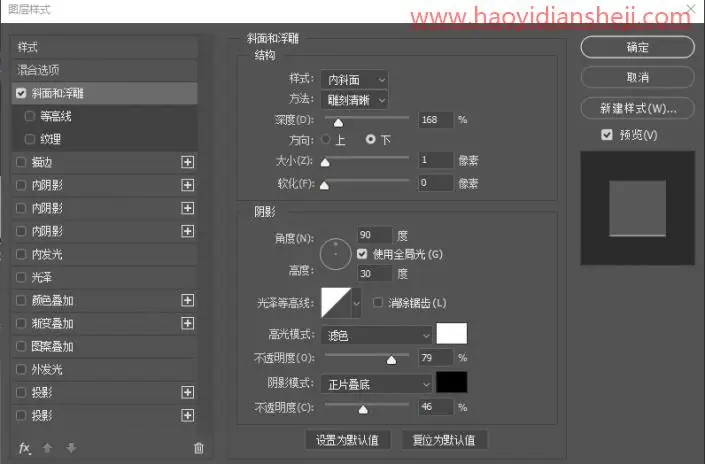Viewport: 705px width, 464px height.
Task: Move effect down with the down arrow icon
Action: (71, 448)
